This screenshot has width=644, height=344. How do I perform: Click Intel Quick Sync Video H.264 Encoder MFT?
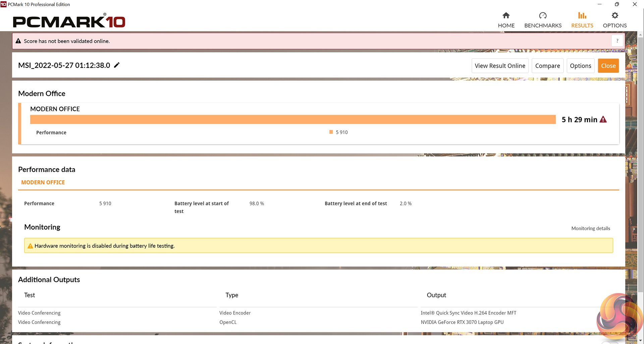[469, 313]
